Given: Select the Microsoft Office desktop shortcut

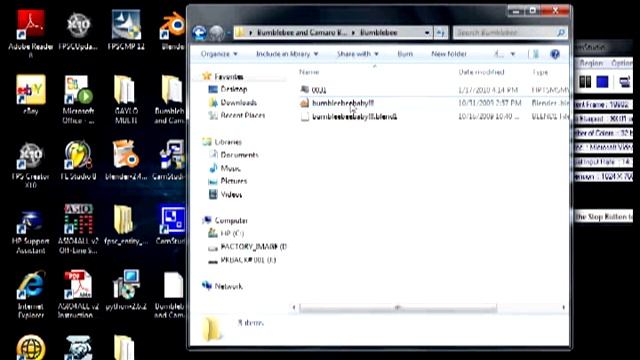Looking at the screenshot, I should pos(78,100).
